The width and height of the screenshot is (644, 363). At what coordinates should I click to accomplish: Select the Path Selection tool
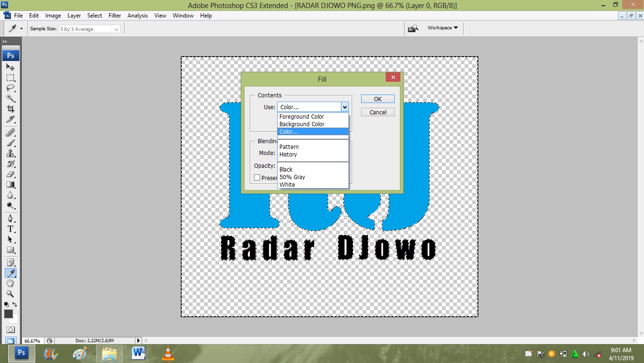(10, 239)
